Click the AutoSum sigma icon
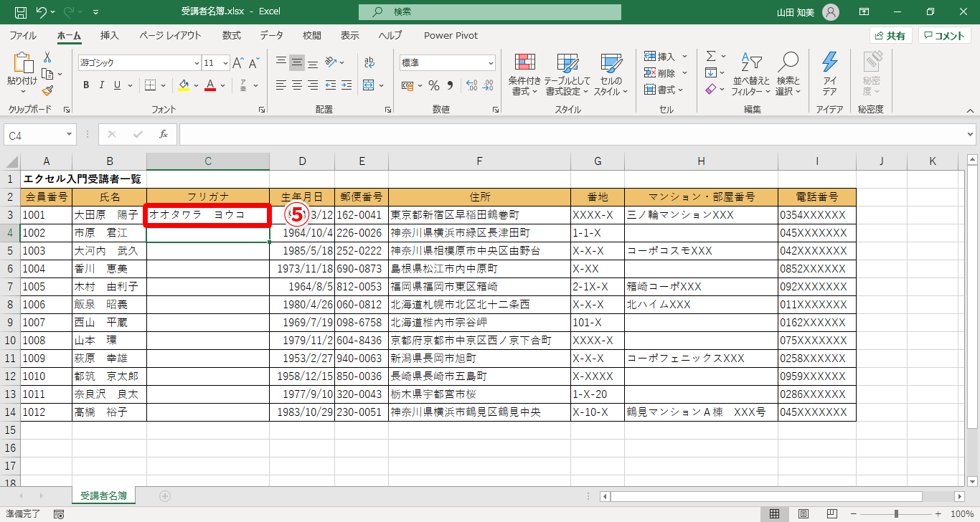Image resolution: width=980 pixels, height=522 pixels. click(711, 56)
